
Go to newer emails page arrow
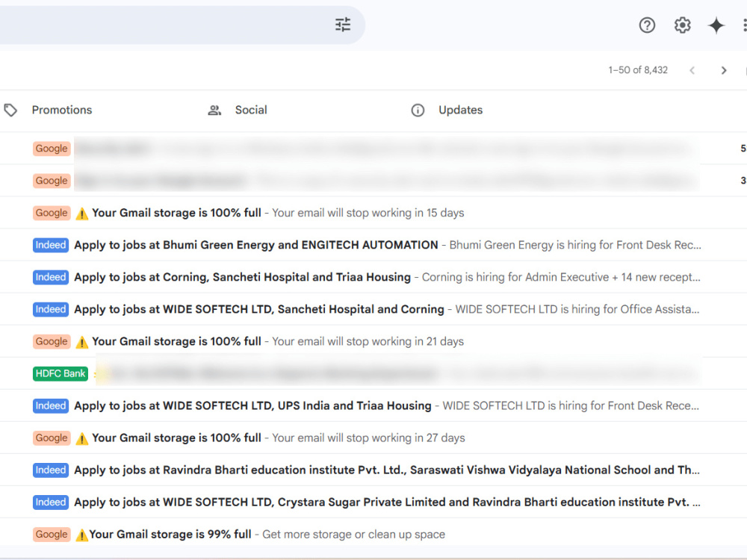coord(692,70)
